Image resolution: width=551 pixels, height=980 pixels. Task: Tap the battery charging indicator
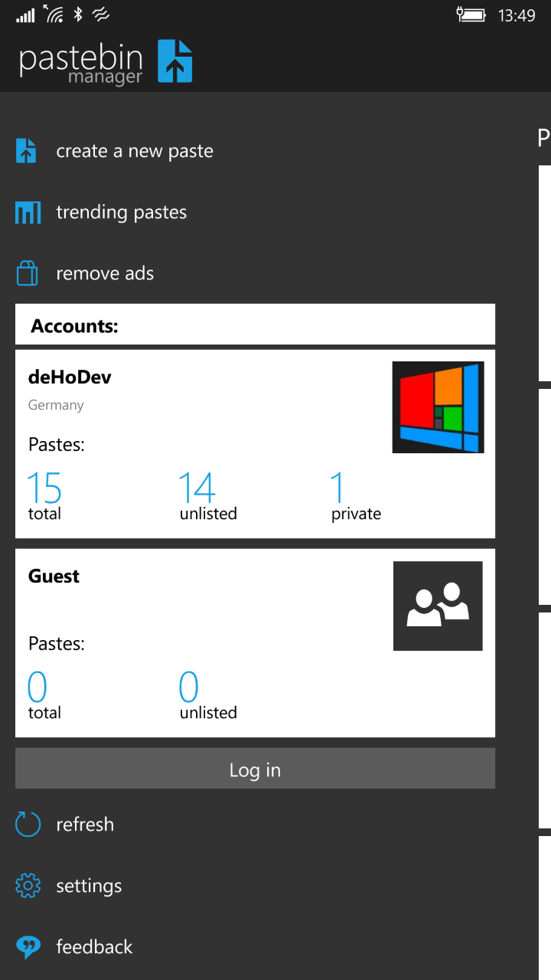pos(471,15)
